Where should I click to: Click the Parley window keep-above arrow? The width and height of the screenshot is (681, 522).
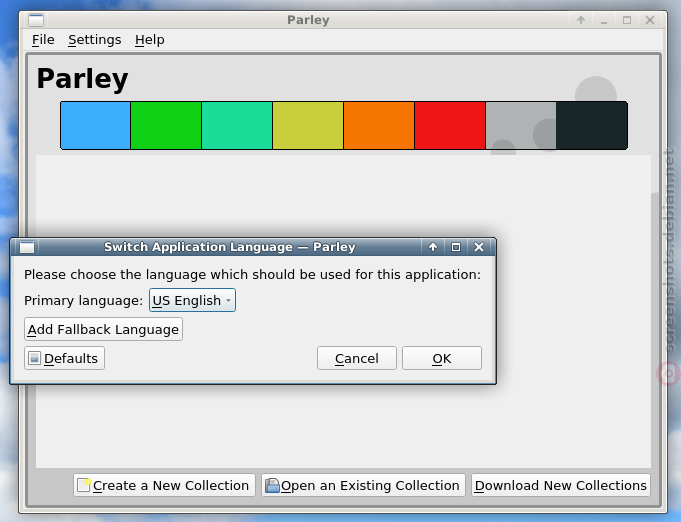click(581, 20)
